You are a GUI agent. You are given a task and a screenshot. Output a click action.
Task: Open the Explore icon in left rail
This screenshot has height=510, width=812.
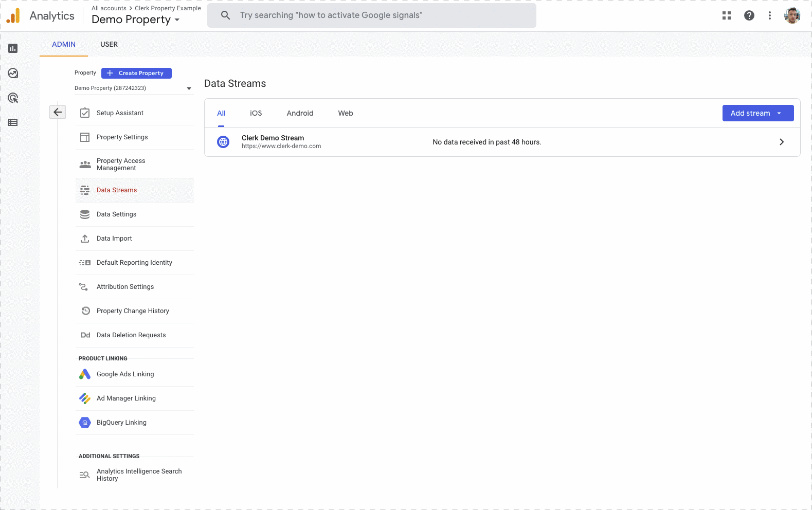click(x=13, y=73)
